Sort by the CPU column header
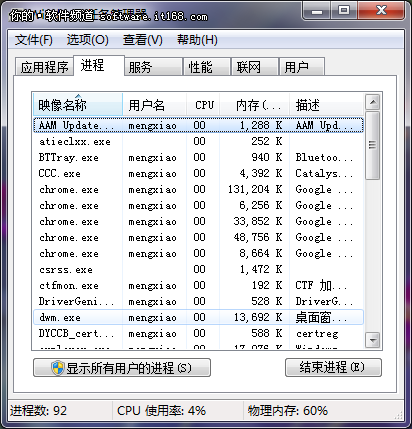Image resolution: width=412 pixels, height=429 pixels. tap(204, 105)
